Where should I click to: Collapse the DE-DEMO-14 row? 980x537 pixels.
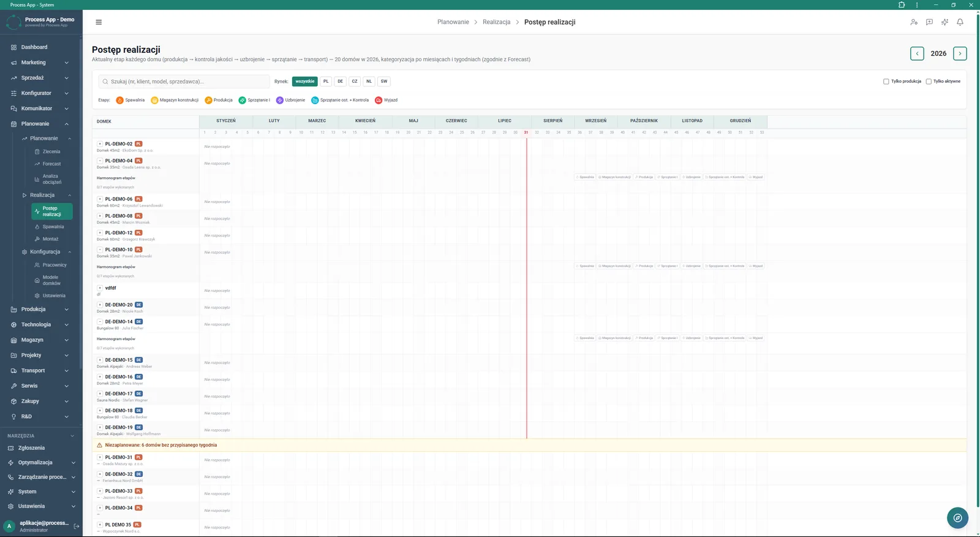(x=100, y=321)
